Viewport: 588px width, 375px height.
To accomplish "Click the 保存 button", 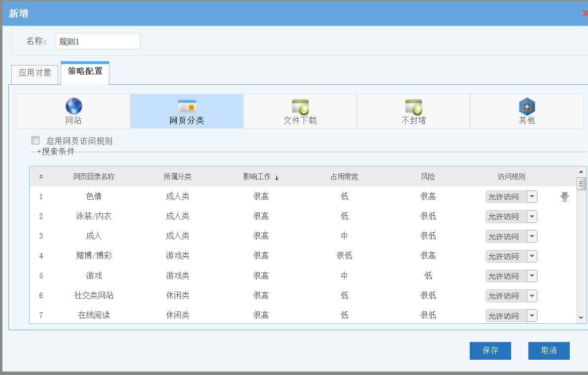I will 490,351.
